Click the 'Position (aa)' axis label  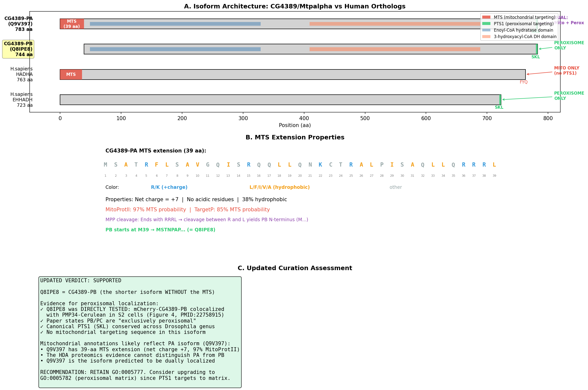[x=295, y=125]
